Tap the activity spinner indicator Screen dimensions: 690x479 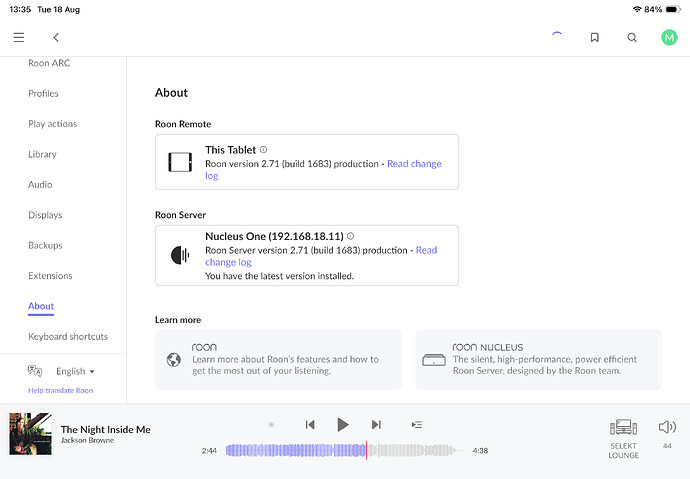tap(557, 35)
